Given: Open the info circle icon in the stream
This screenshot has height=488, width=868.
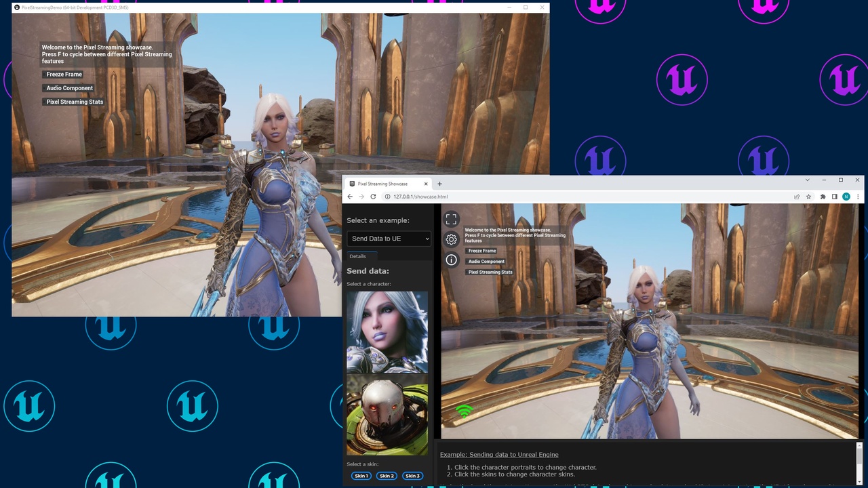Looking at the screenshot, I should tap(451, 260).
